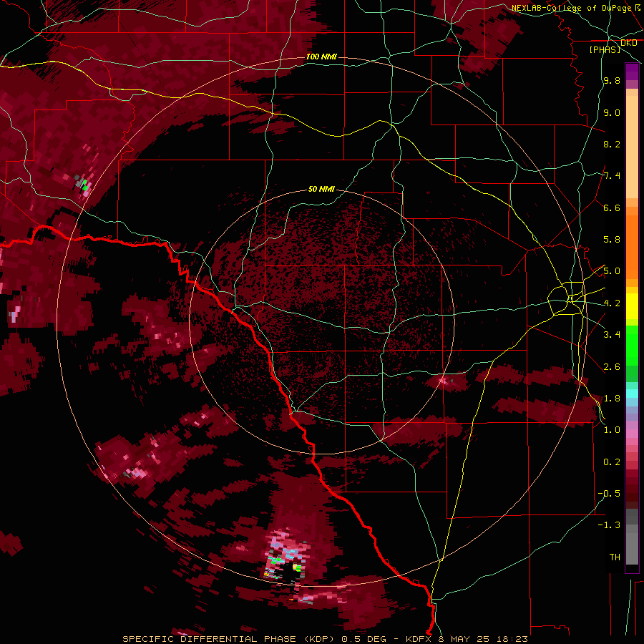Click the 1.8 scale value
The image size is (644, 644).
coord(612,399)
